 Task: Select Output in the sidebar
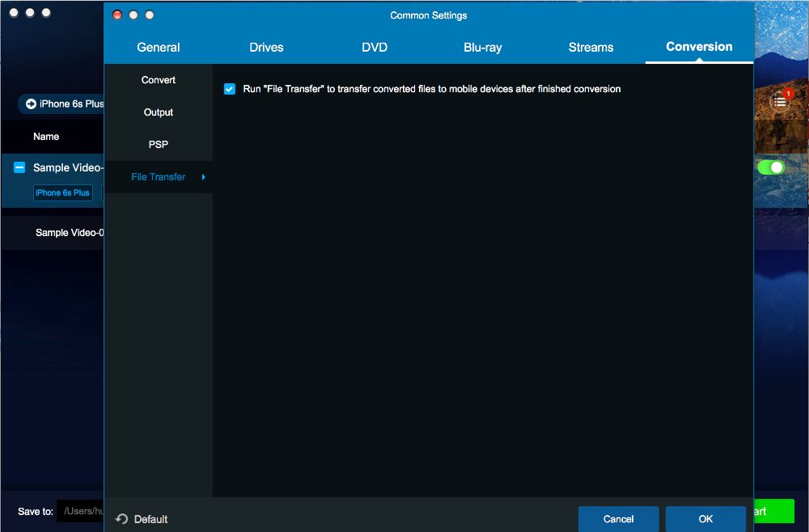tap(159, 112)
